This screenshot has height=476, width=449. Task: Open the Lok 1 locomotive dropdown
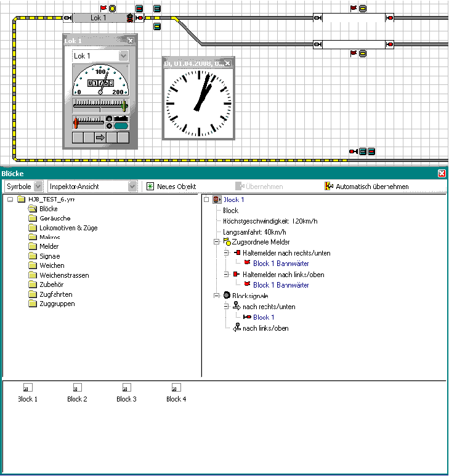(123, 55)
